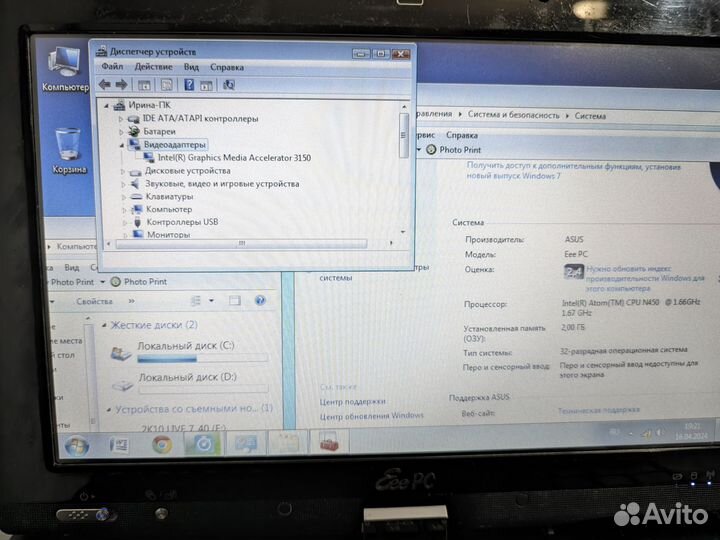Click the Windows 7 edition upgrade link
The height and width of the screenshot is (540, 720).
pyautogui.click(x=574, y=171)
